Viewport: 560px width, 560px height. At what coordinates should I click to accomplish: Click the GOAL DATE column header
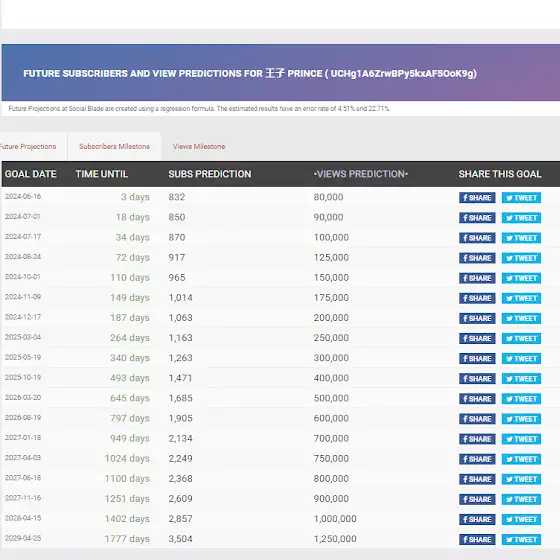[x=31, y=174]
